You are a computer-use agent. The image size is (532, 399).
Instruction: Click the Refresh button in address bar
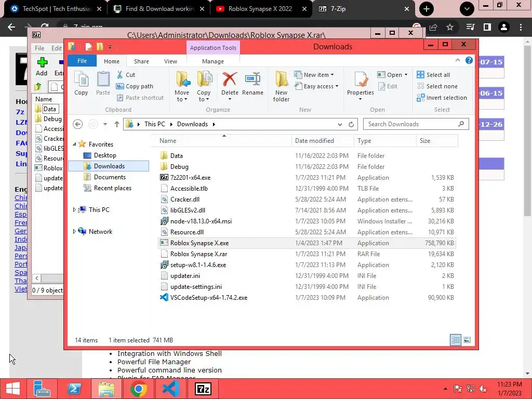tap(351, 125)
